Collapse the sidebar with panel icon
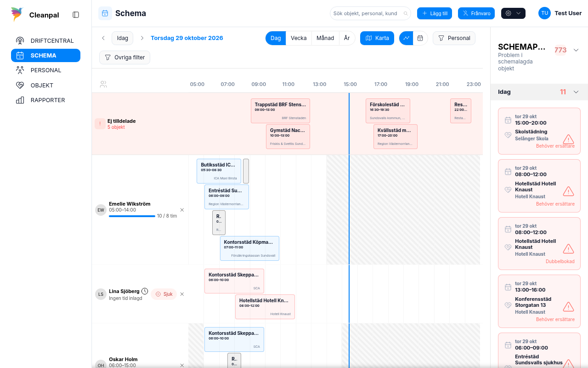588x368 pixels. [x=76, y=15]
